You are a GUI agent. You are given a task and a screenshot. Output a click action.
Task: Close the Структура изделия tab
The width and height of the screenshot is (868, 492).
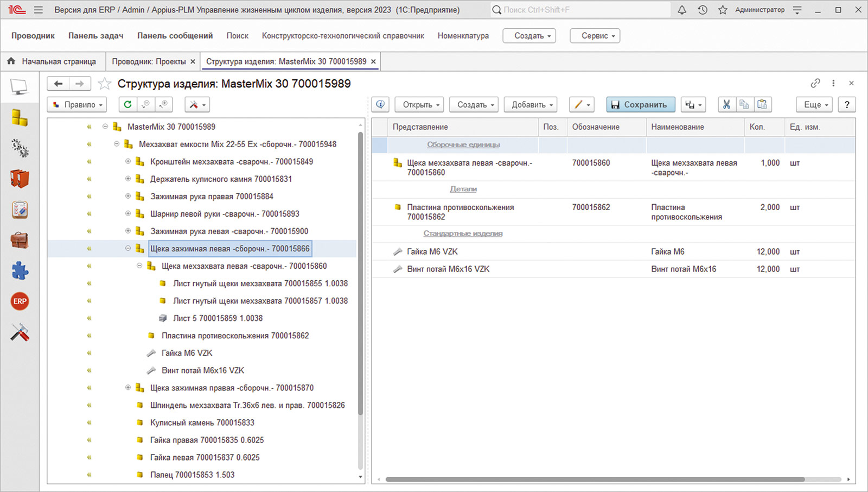[373, 61]
